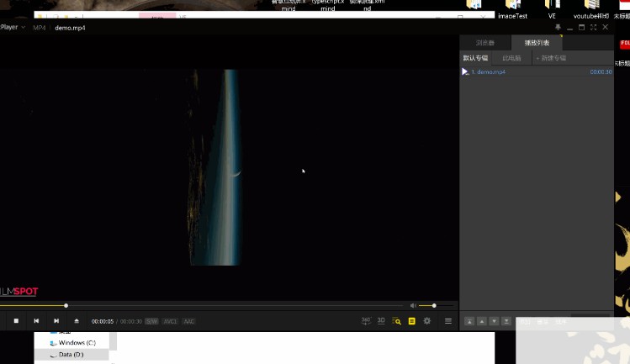Image resolution: width=630 pixels, height=364 pixels.
Task: Toggle the yellow subtitle button
Action: click(411, 321)
